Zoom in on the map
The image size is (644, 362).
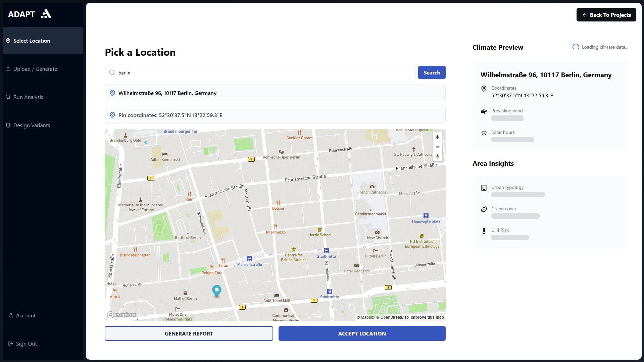point(437,137)
